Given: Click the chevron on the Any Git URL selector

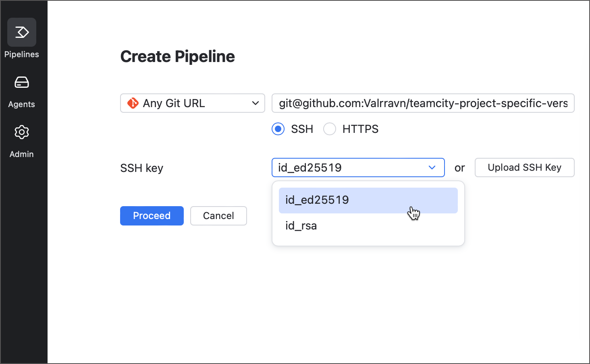Looking at the screenshot, I should (x=255, y=103).
